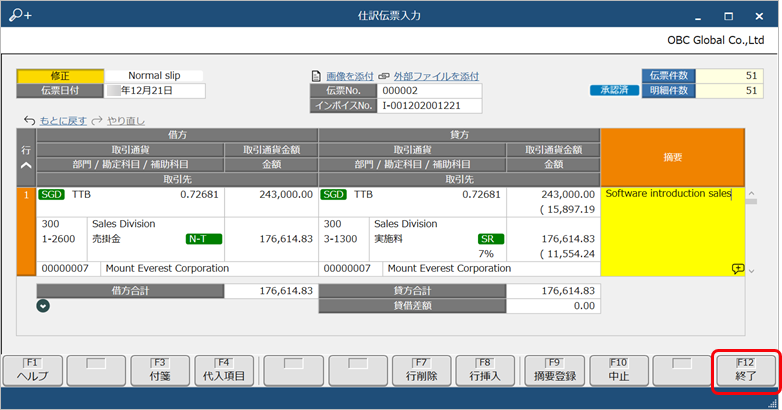782x410 pixels.
Task: Click the debit SGD currency badge
Action: click(51, 195)
